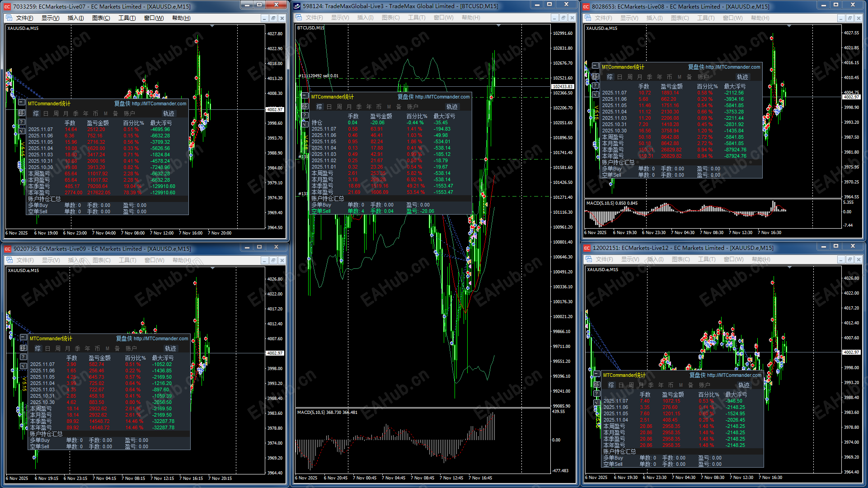Open 工具(T) menu in 7033259 window
This screenshot has height=488, width=868.
127,18
